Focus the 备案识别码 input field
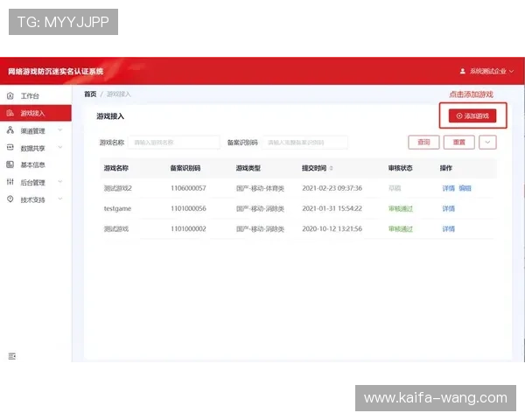This screenshot has height=420, width=525. (304, 143)
